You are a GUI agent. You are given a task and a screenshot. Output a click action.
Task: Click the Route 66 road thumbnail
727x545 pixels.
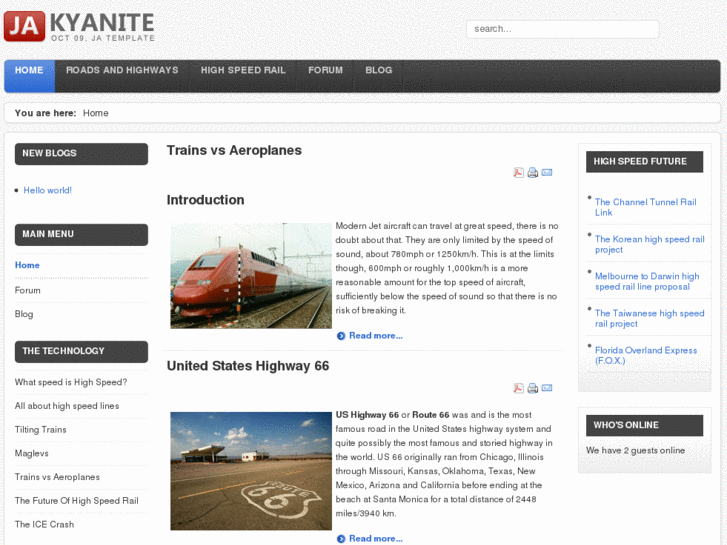[251, 471]
